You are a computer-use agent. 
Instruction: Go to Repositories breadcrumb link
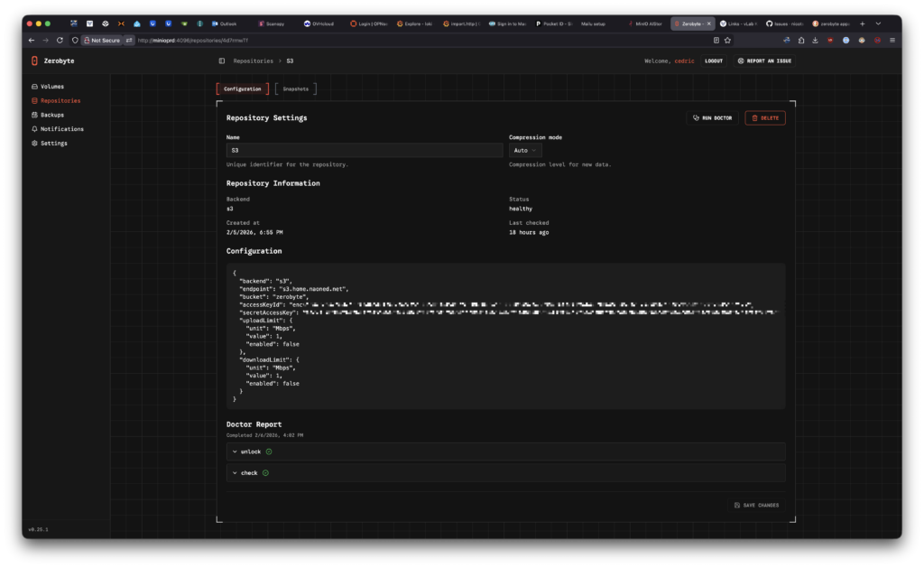pos(253,61)
